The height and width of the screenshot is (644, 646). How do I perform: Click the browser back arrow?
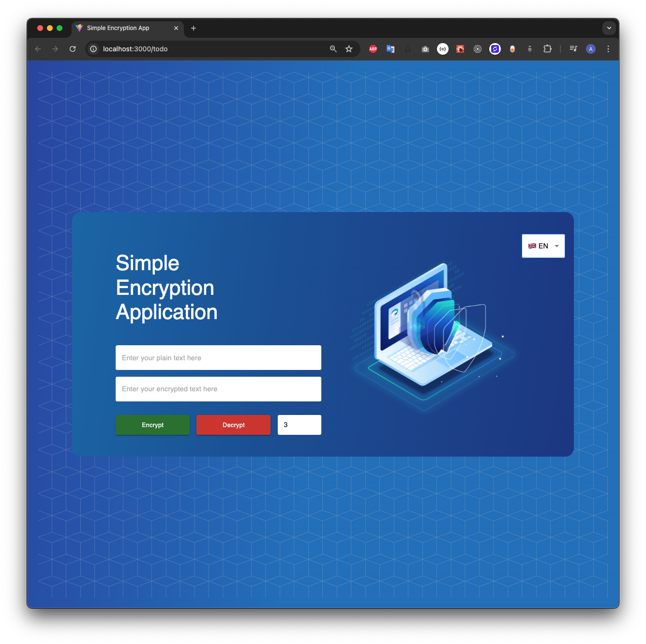38,49
